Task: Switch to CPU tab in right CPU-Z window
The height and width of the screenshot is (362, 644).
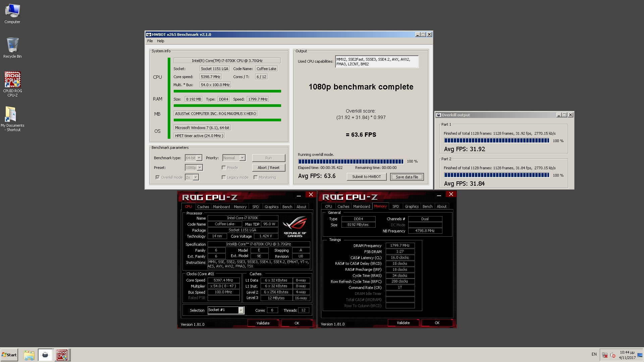Action: tap(328, 206)
